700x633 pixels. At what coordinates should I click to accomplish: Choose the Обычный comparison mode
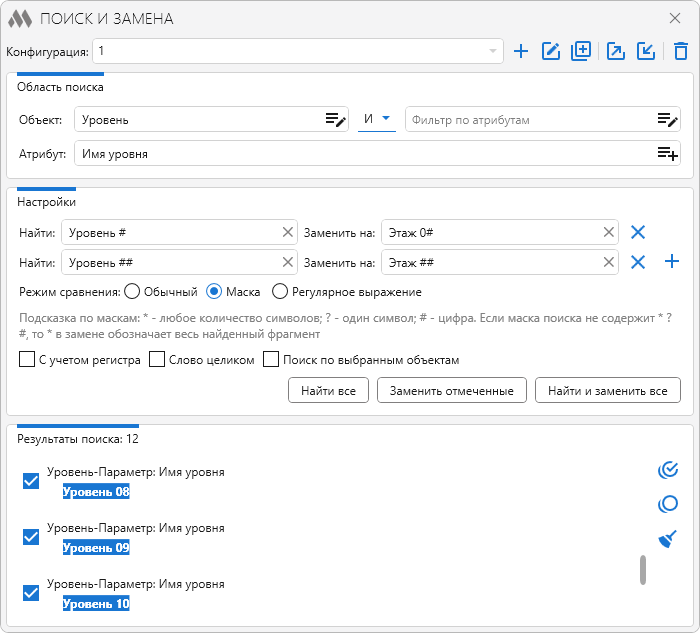pyautogui.click(x=132, y=292)
